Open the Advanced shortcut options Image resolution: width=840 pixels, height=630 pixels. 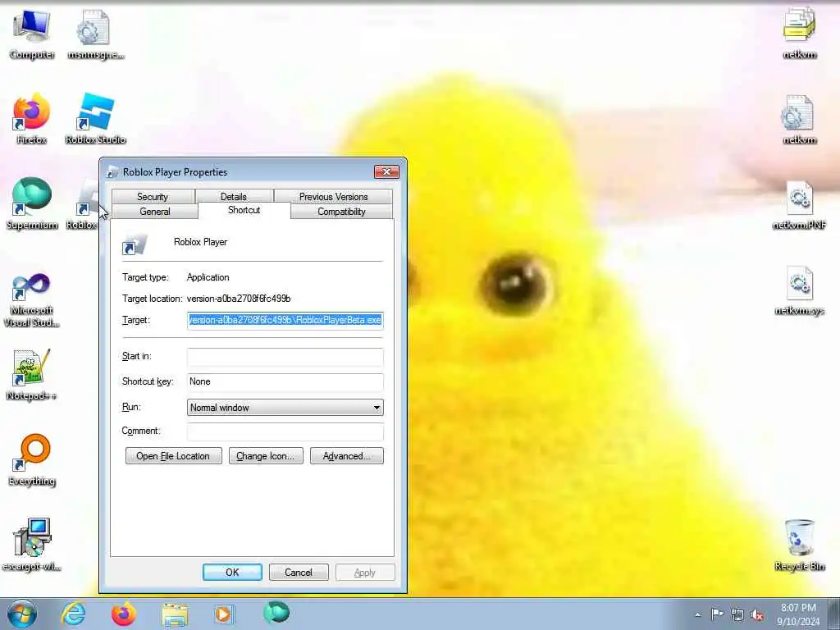(x=347, y=456)
